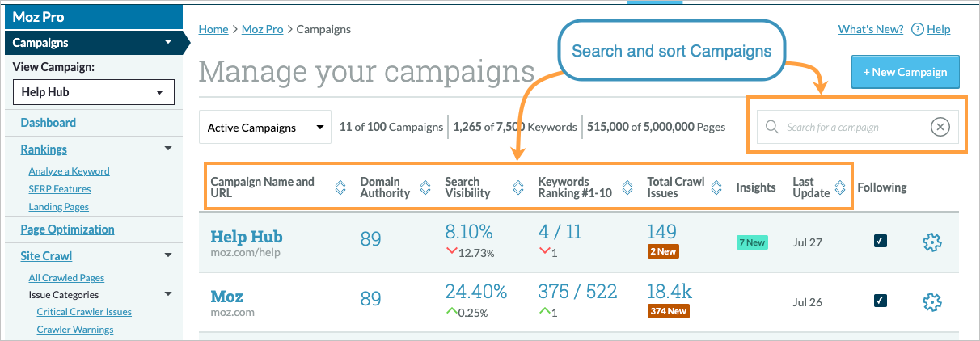Screen dimensions: 980x341
Task: Sort by Search Visibility arrows
Action: (x=518, y=188)
